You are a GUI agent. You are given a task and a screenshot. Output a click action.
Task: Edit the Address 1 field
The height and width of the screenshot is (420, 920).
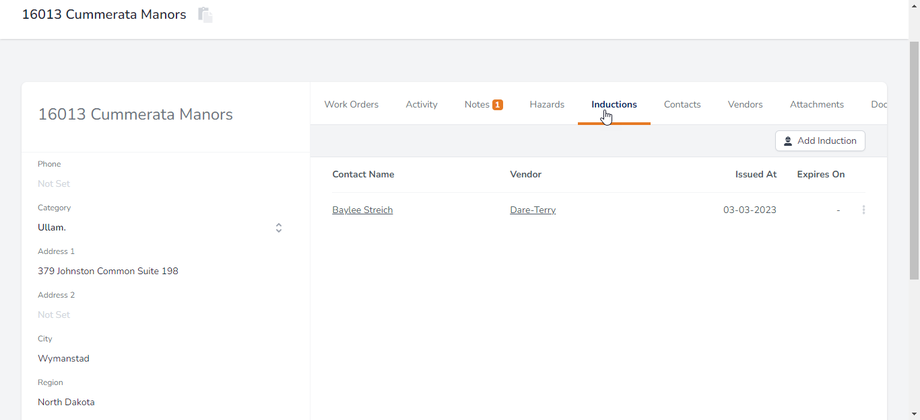point(108,271)
